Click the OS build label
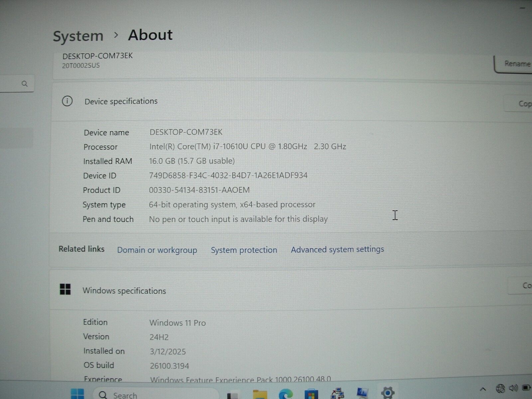The image size is (532, 399). pyautogui.click(x=98, y=365)
